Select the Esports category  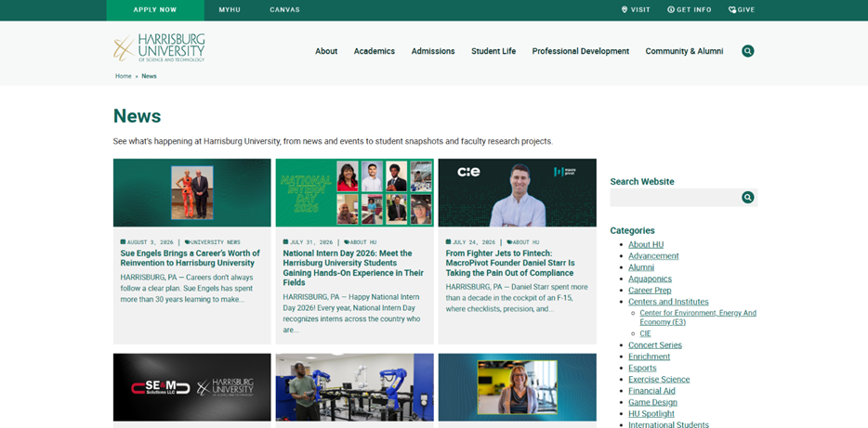pyautogui.click(x=642, y=369)
